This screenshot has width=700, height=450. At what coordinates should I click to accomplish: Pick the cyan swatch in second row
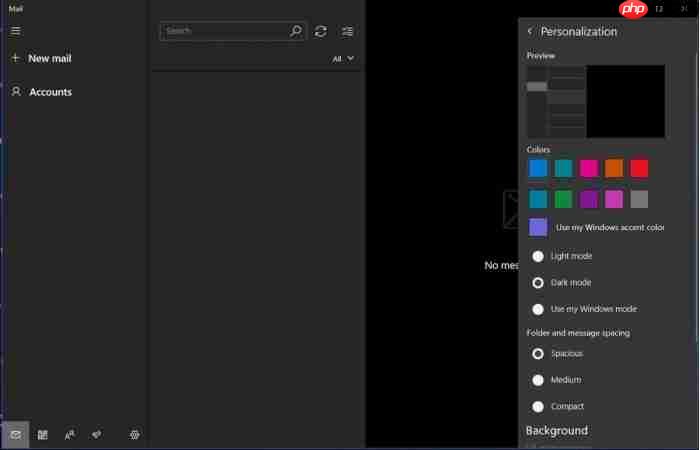(538, 199)
